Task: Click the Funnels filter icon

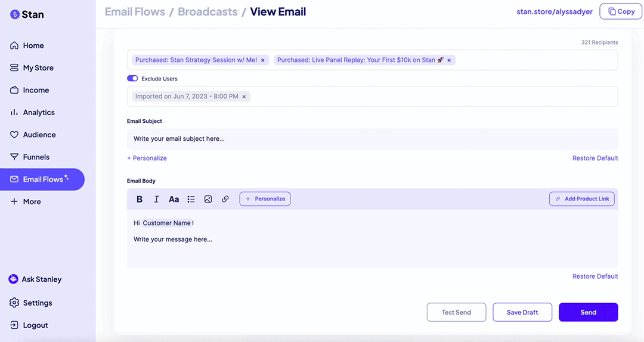Action: point(14,156)
